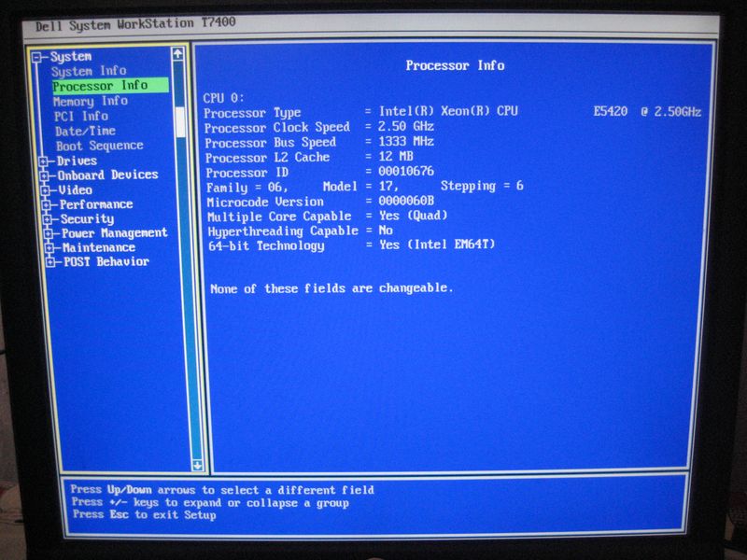Click the scroll up arrow in tree
The height and width of the screenshot is (560, 747).
click(x=177, y=54)
